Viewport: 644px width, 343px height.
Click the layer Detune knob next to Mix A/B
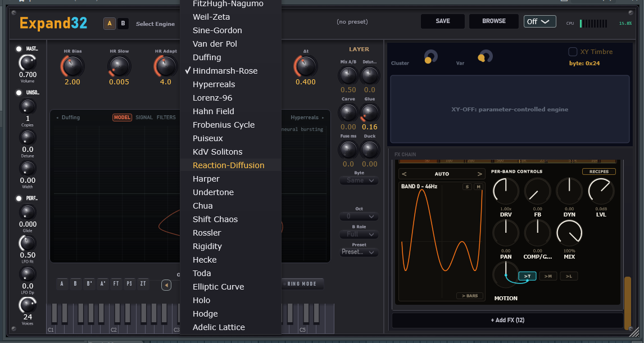pyautogui.click(x=369, y=75)
